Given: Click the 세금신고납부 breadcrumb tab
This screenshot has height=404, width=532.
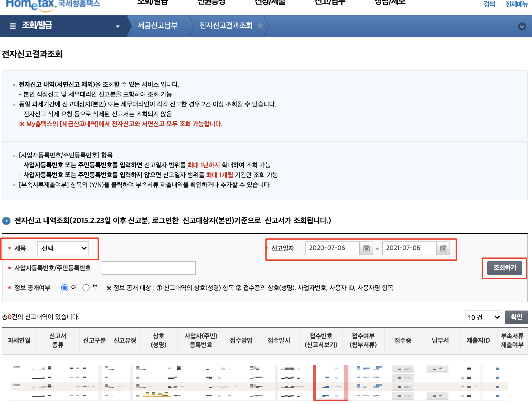Looking at the screenshot, I should click(158, 25).
